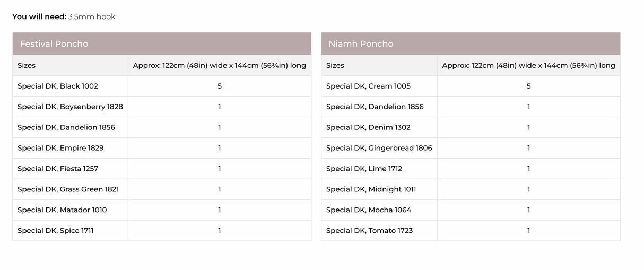Select the Special DK, Grass Green 1821 cell
The width and height of the screenshot is (644, 270).
pyautogui.click(x=71, y=189)
